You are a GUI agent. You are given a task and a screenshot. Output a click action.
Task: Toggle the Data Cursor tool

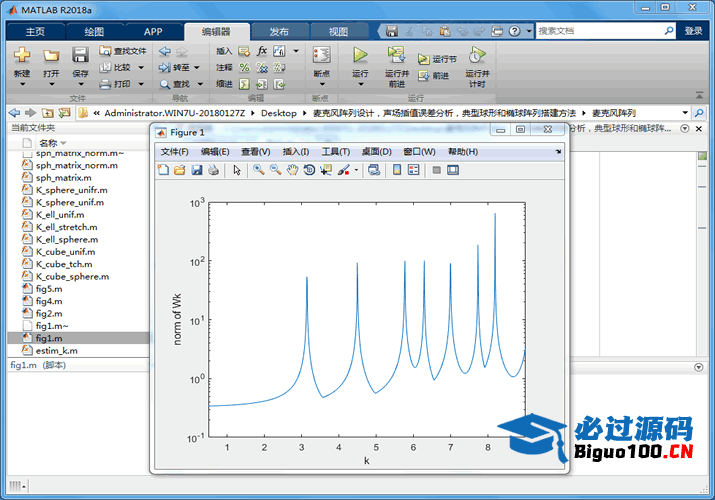click(326, 170)
